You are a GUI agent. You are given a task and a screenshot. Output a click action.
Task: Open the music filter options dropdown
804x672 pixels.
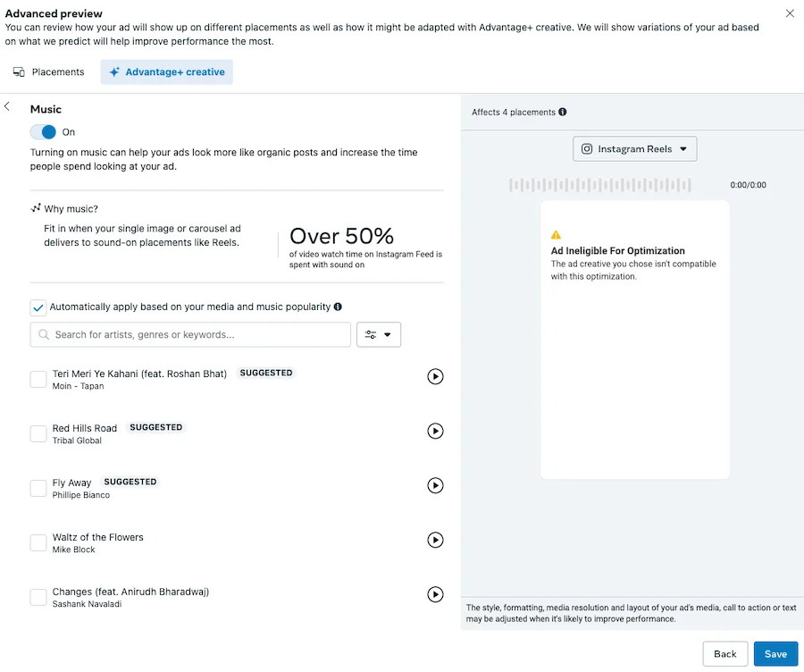tap(379, 334)
